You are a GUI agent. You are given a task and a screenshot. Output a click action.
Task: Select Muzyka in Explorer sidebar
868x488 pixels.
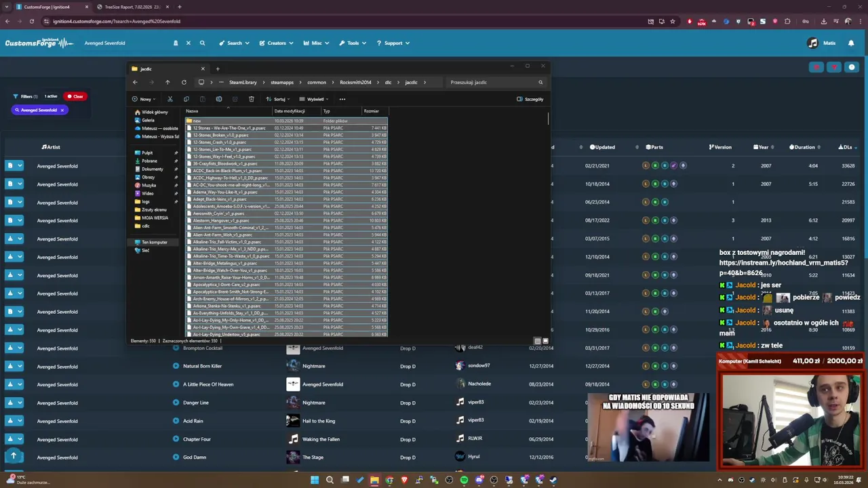tap(149, 185)
